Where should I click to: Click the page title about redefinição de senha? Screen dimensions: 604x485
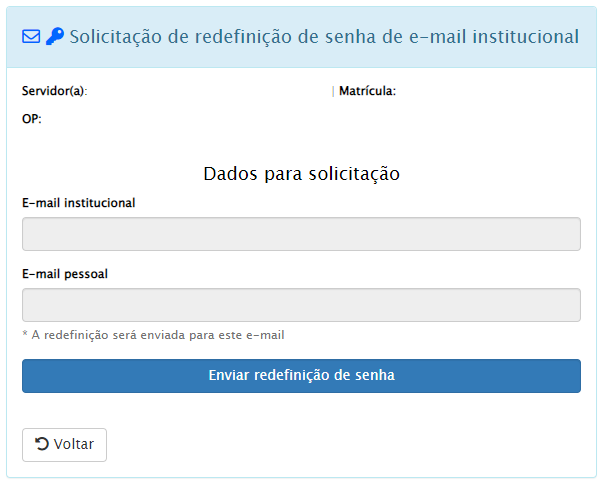(x=324, y=37)
